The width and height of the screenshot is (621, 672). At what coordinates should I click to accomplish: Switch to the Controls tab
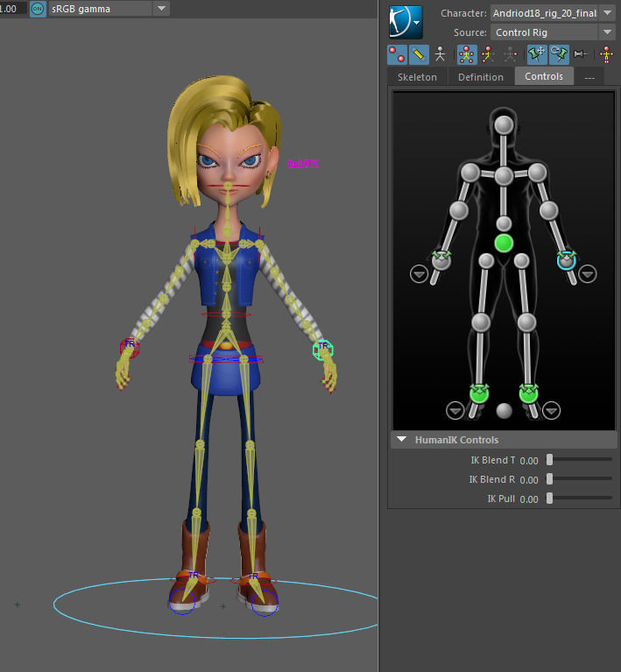[544, 76]
